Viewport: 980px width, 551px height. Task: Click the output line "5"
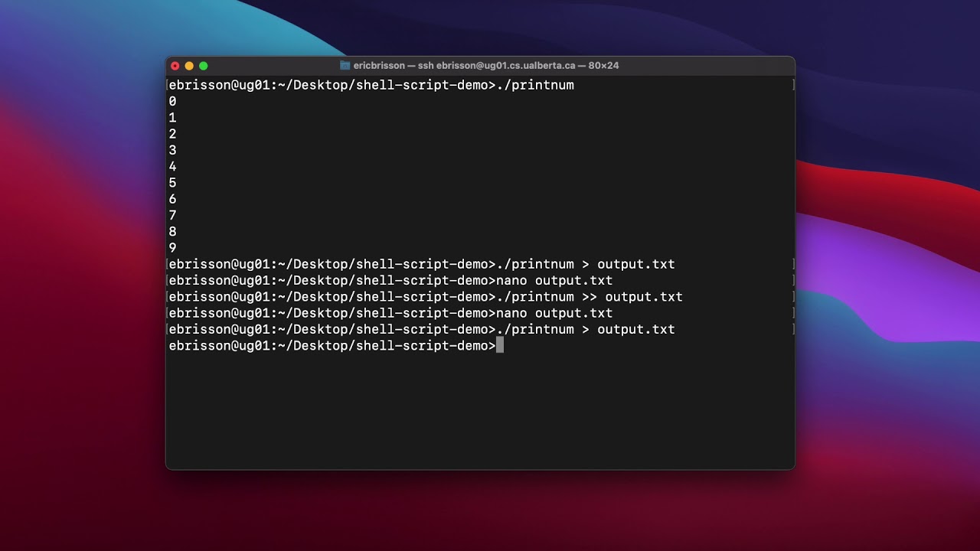click(x=172, y=183)
